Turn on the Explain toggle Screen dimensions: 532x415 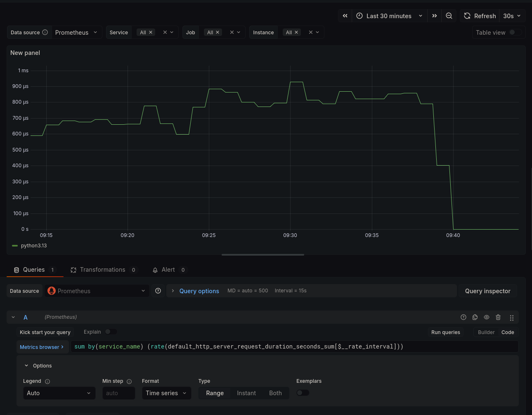point(111,332)
